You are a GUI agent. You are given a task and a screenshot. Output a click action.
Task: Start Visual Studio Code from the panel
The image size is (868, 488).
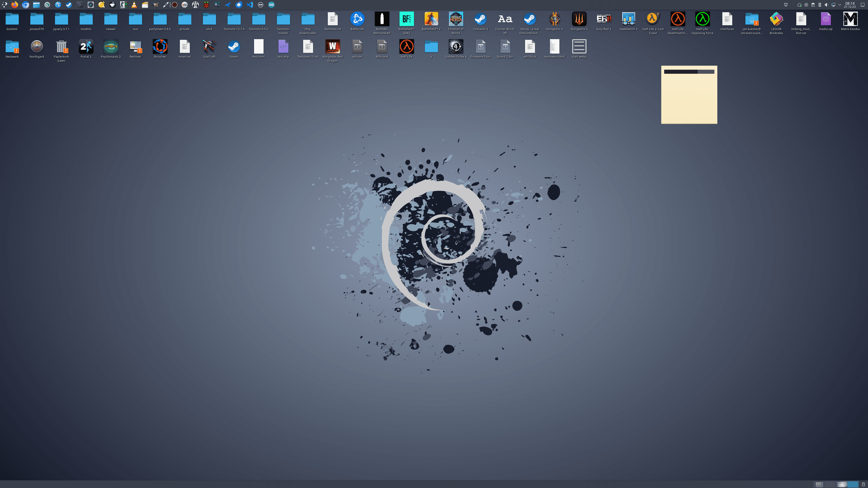pyautogui.click(x=250, y=5)
